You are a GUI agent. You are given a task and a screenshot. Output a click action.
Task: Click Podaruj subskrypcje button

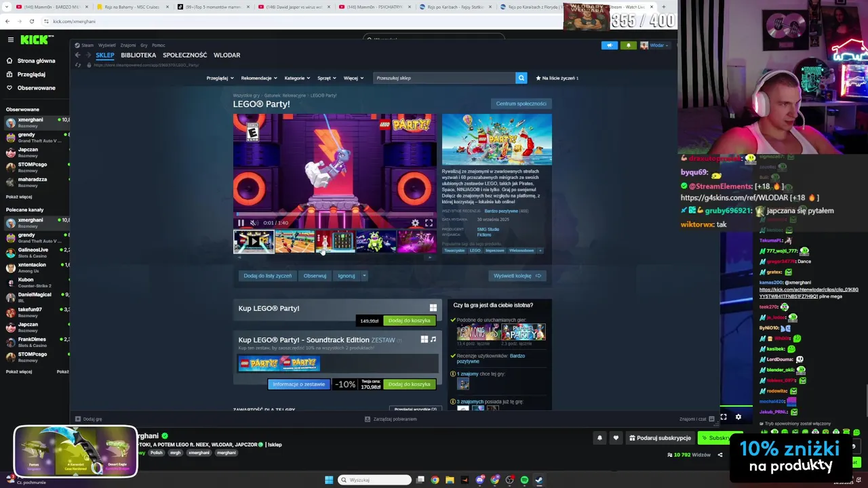click(660, 438)
